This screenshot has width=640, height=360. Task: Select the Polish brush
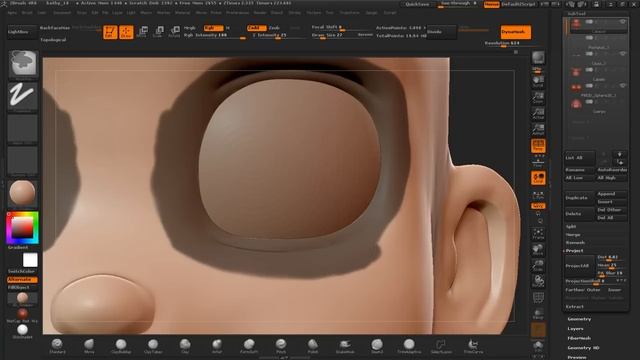[x=313, y=346]
